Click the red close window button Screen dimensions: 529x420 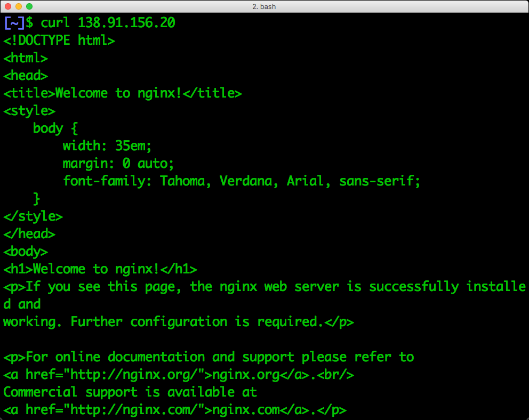click(x=7, y=5)
